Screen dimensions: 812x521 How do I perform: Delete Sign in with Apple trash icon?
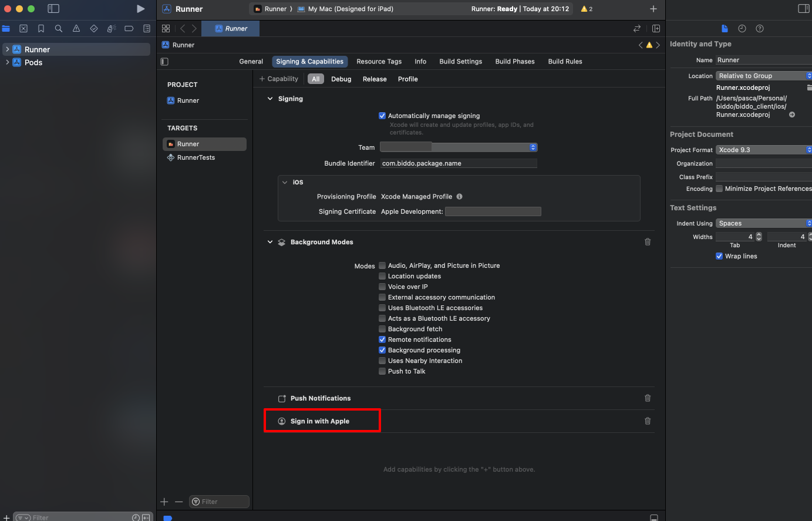pos(648,421)
